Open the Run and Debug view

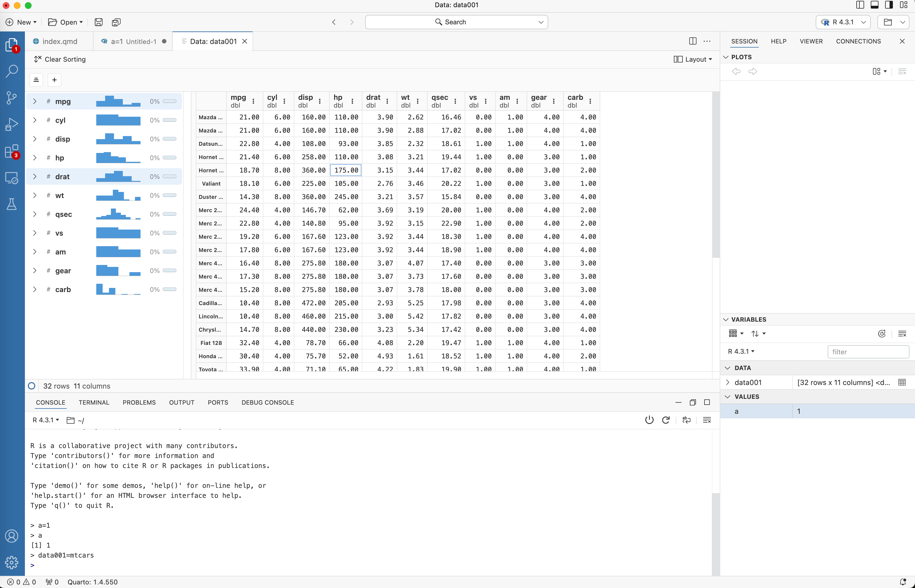12,124
